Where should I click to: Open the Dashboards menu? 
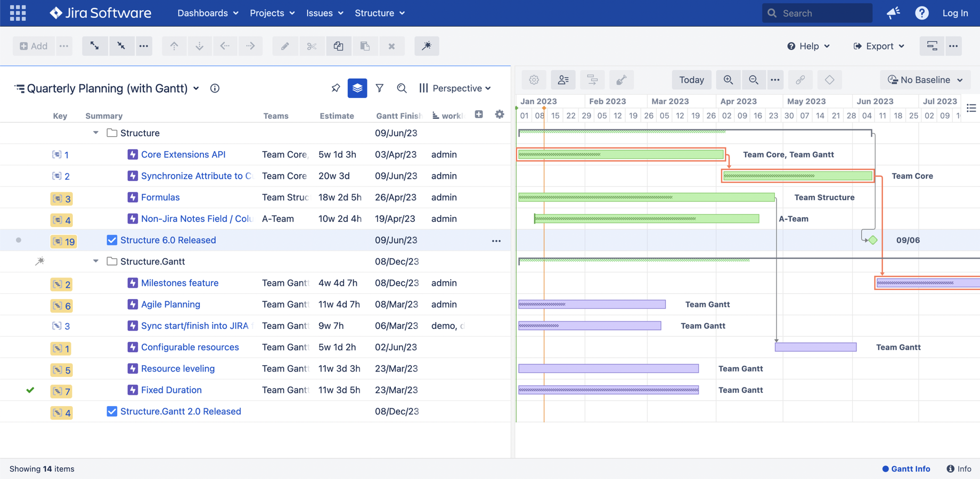pos(208,13)
